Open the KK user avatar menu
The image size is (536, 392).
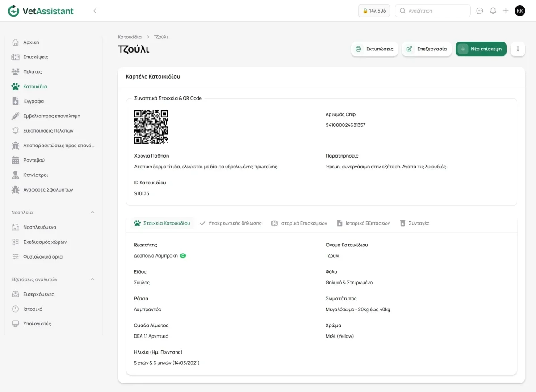pos(520,11)
